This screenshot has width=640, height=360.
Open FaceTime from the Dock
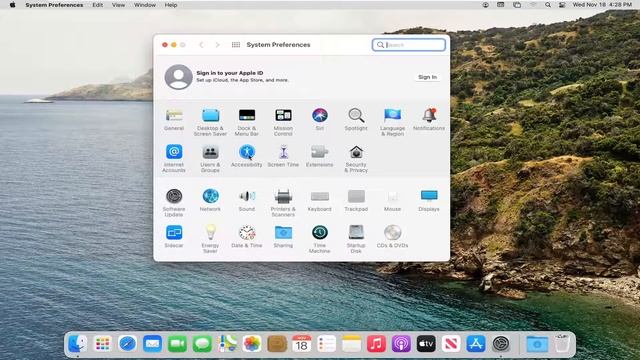[177, 344]
